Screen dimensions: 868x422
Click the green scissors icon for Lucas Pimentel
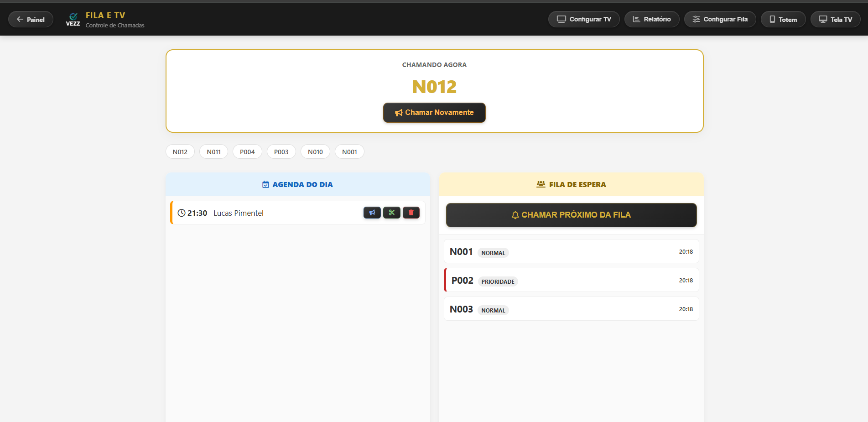(x=391, y=213)
